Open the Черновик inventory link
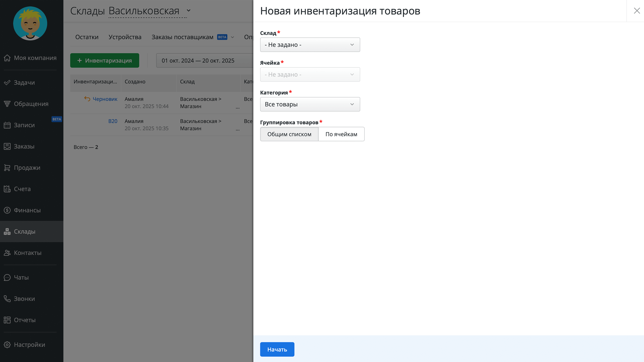Viewport: 644px width, 362px height. (105, 99)
